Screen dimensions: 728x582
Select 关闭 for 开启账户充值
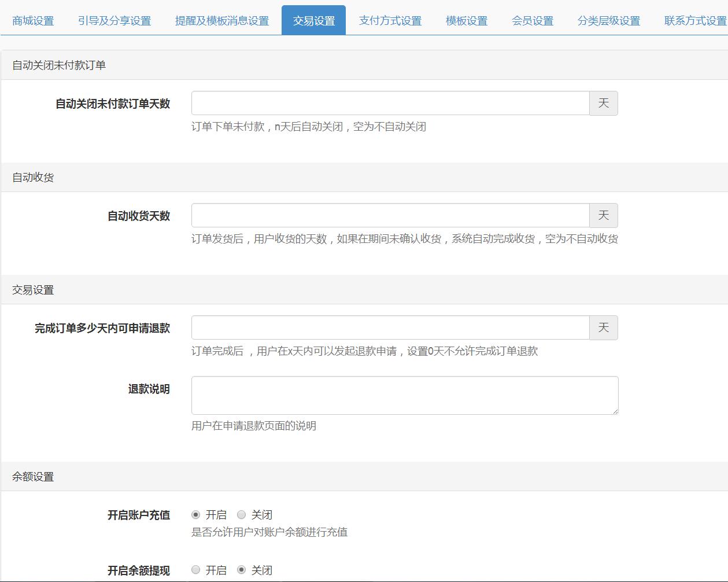click(x=240, y=514)
